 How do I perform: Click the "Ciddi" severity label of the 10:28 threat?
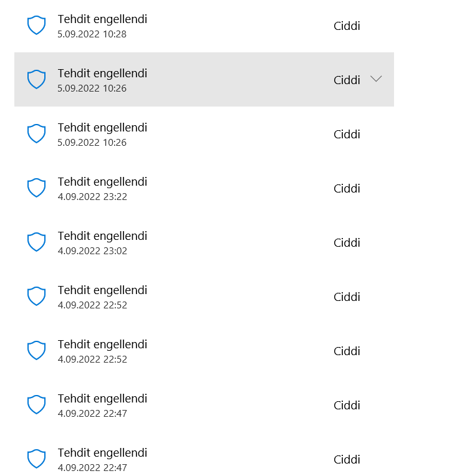point(347,26)
